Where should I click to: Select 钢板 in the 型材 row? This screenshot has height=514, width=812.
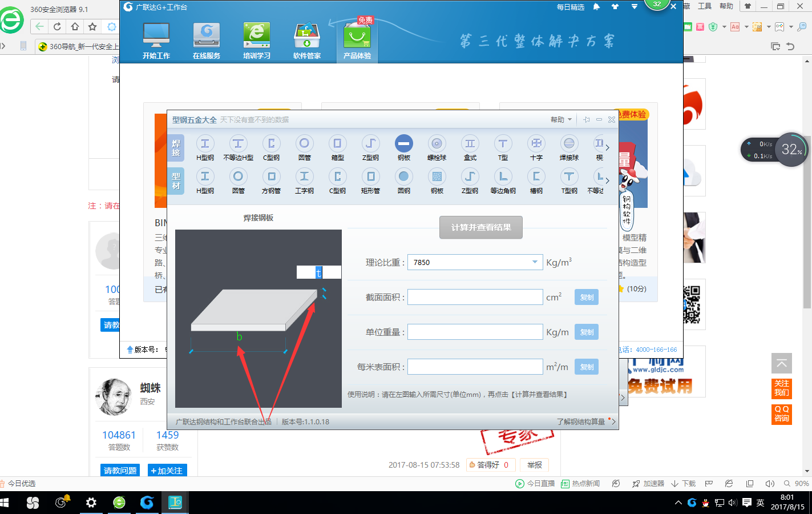[x=437, y=181]
